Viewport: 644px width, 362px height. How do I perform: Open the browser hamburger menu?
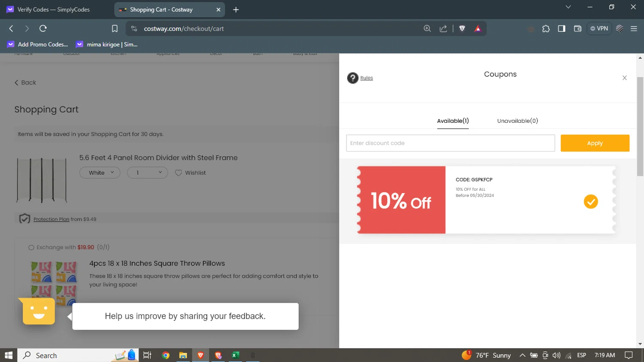coord(634,28)
